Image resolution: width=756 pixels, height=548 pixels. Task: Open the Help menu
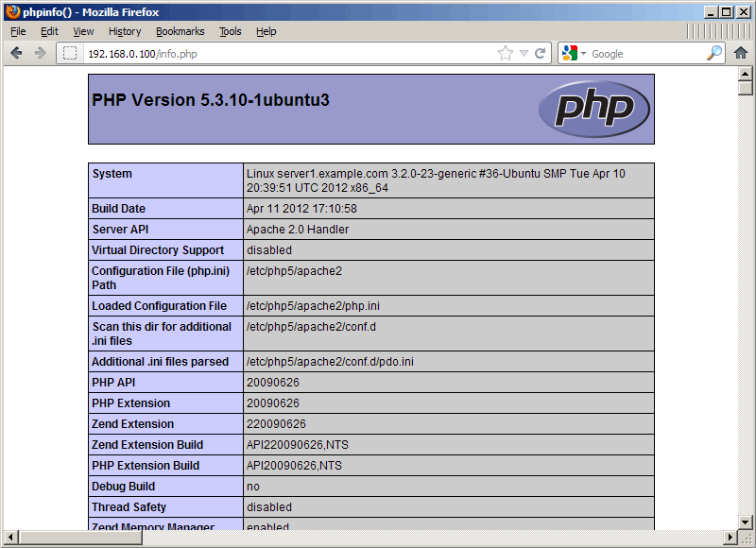click(266, 31)
